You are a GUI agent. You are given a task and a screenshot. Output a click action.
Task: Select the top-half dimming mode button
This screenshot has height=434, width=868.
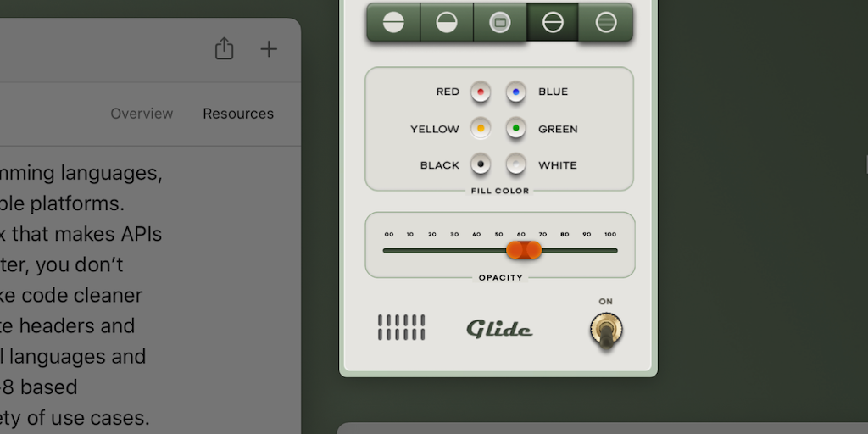pos(393,22)
